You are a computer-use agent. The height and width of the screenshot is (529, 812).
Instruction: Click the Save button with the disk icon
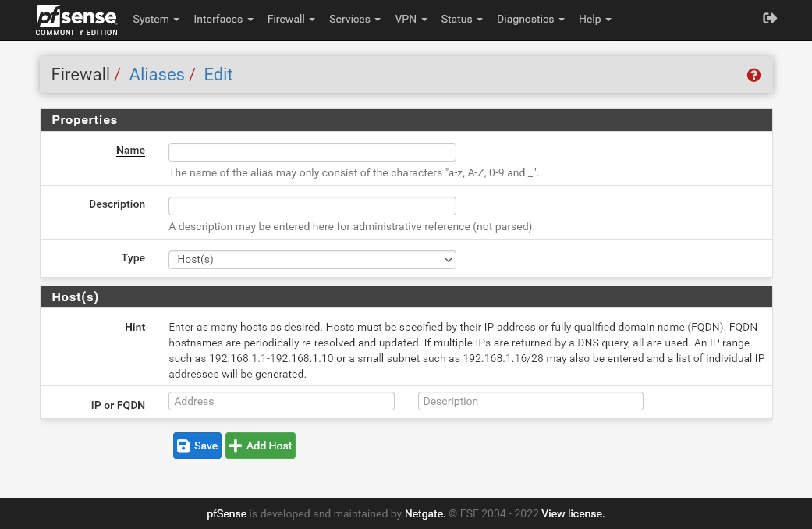(x=197, y=446)
